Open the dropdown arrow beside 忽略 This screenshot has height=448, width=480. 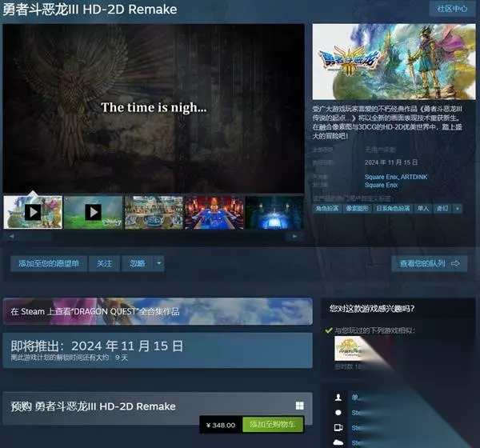[159, 263]
